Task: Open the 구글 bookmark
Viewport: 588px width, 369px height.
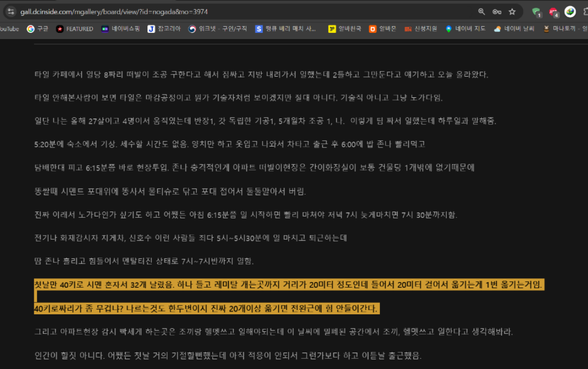Action: (x=38, y=29)
